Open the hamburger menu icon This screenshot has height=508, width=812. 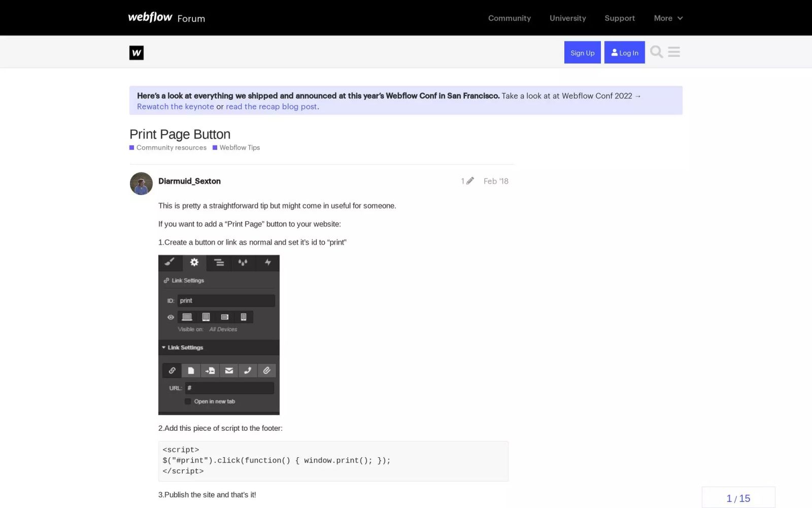[x=674, y=52]
